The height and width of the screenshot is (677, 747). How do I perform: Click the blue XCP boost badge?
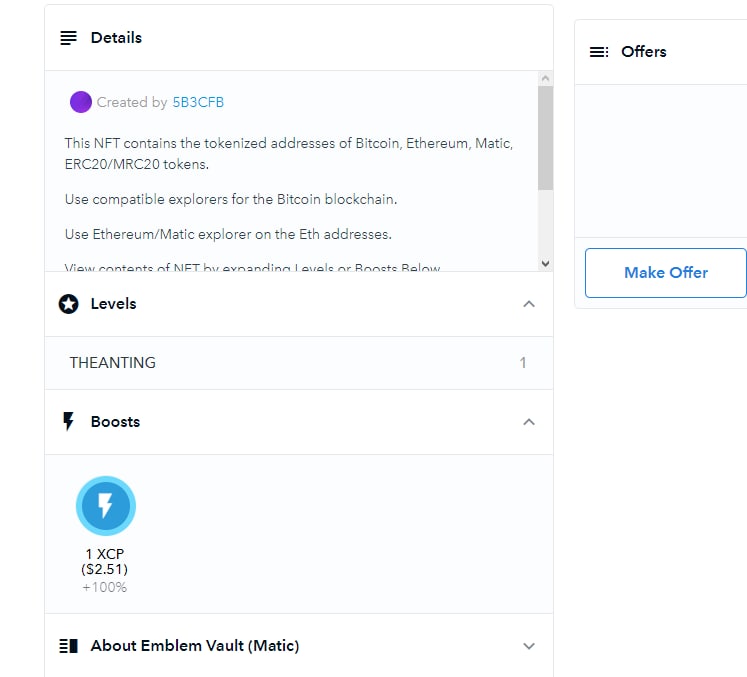click(x=106, y=505)
